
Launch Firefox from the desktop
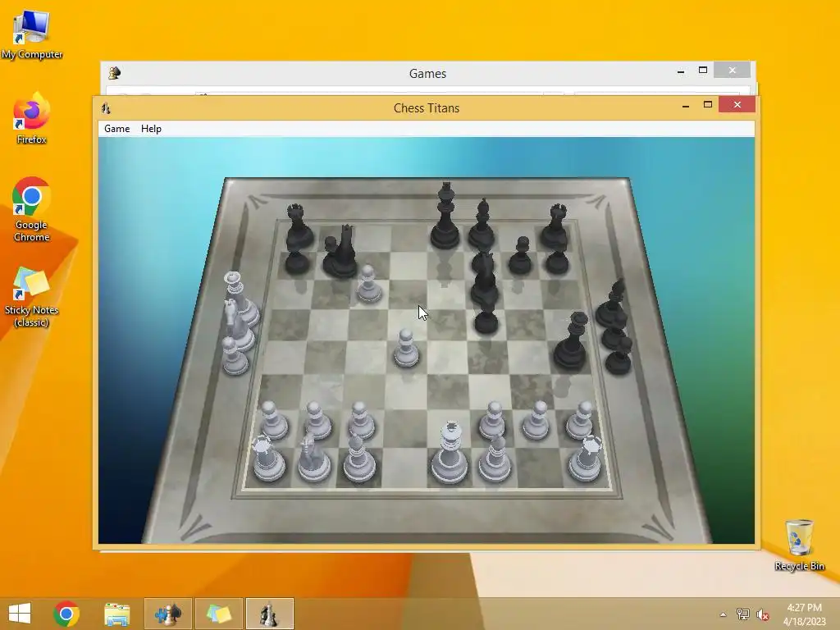pos(32,118)
